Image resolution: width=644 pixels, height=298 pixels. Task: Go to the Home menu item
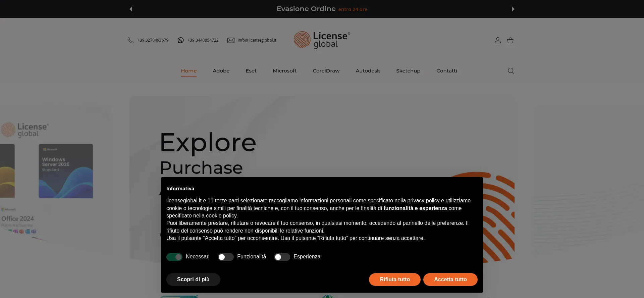click(x=189, y=71)
